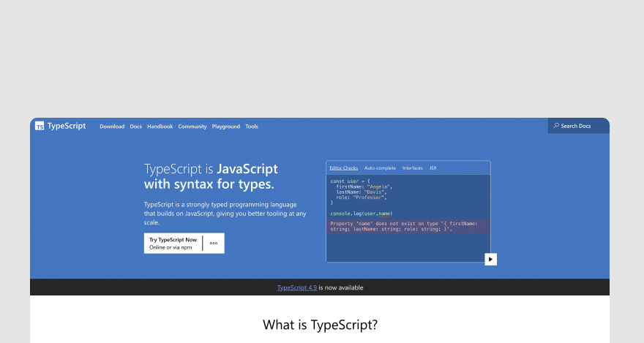This screenshot has width=644, height=343.
Task: Click the 'is now available' banner text
Action: [x=341, y=287]
